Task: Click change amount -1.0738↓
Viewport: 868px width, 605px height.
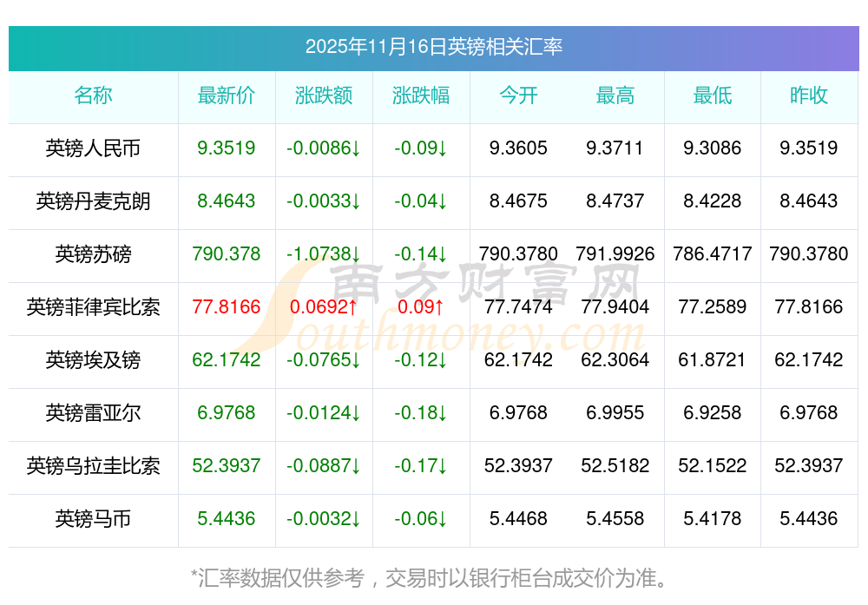Action: (x=324, y=254)
